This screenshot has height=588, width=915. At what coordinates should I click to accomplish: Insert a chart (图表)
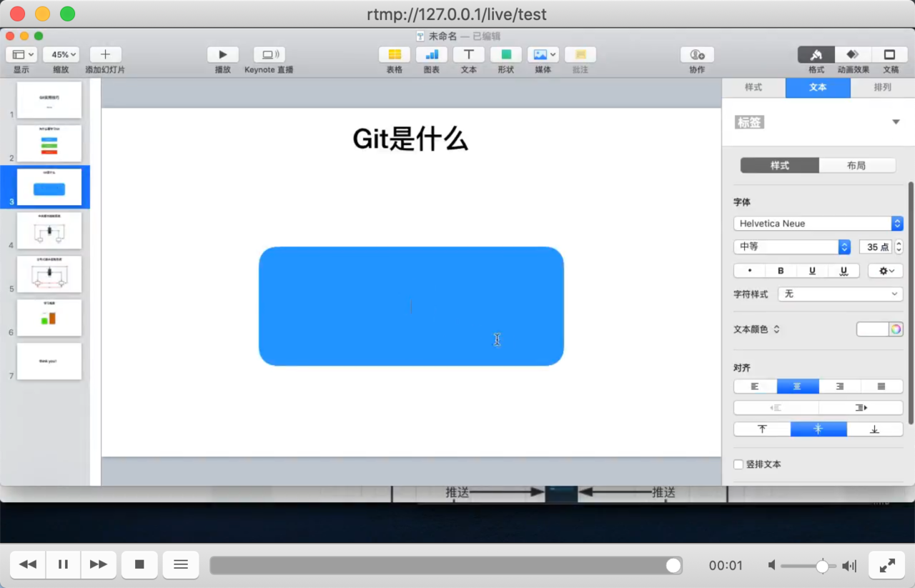coord(432,54)
